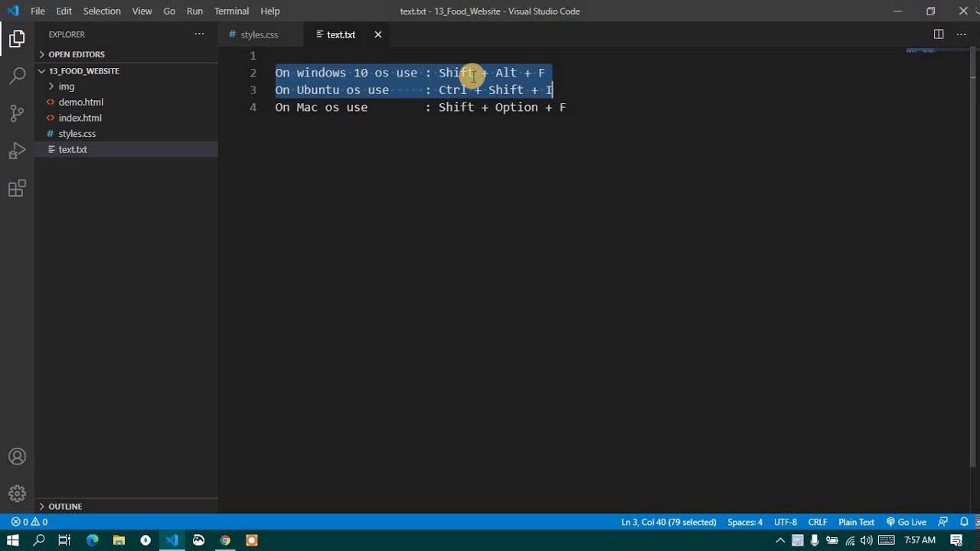Open editor more actions ellipsis

click(962, 34)
